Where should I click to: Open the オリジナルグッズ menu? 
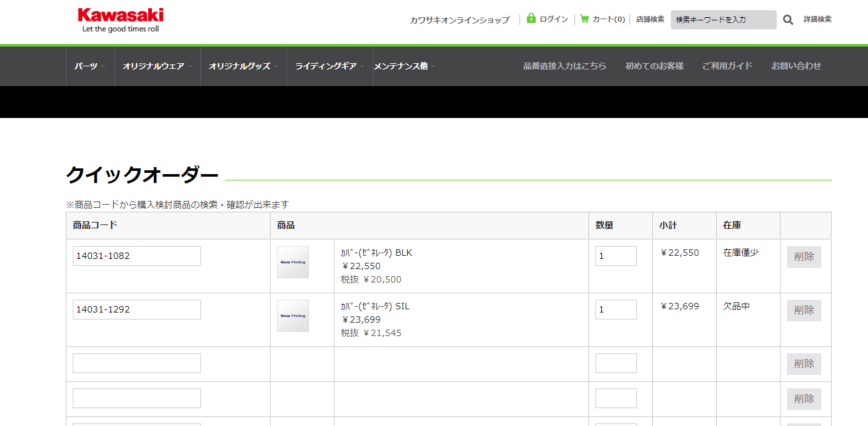(243, 66)
